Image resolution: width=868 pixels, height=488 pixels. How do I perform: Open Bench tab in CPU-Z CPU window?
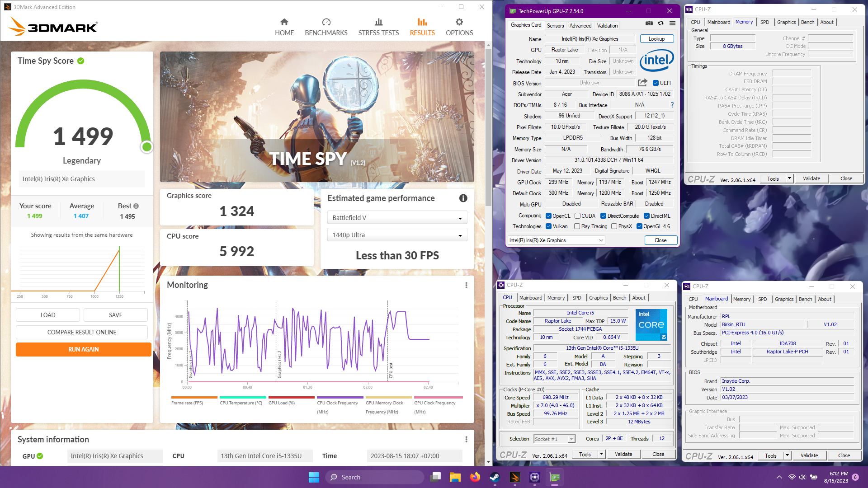click(x=619, y=298)
